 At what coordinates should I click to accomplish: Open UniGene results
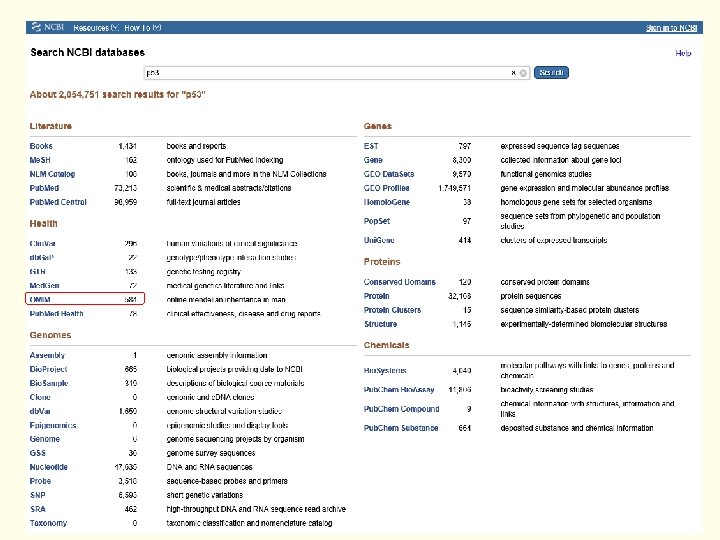pos(379,240)
